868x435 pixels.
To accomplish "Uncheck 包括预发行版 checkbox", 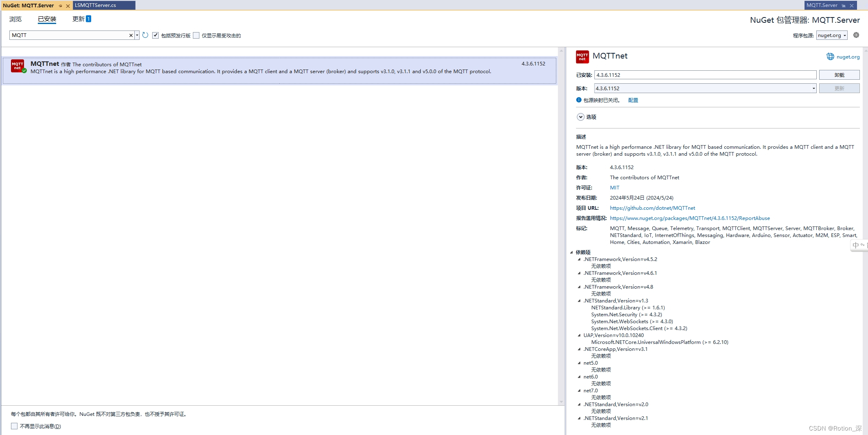I will [156, 35].
